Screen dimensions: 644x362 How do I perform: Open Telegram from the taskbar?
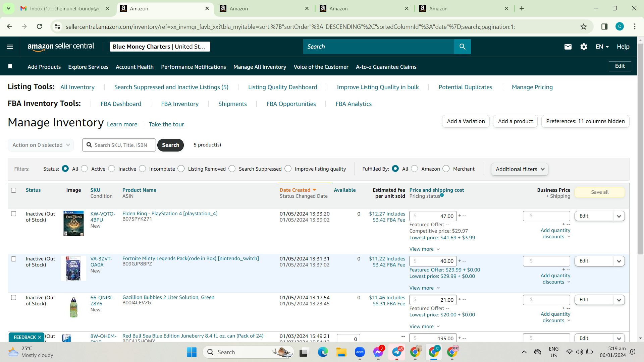(397, 352)
